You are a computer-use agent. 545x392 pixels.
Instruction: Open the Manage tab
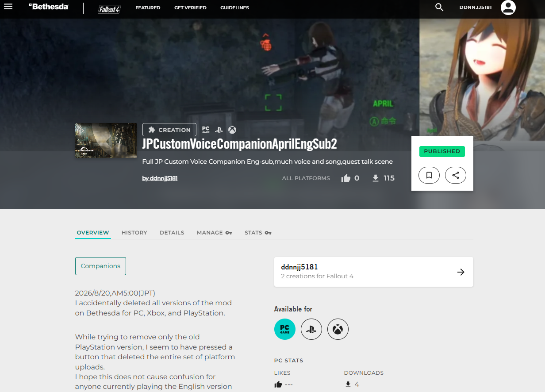pyautogui.click(x=215, y=233)
